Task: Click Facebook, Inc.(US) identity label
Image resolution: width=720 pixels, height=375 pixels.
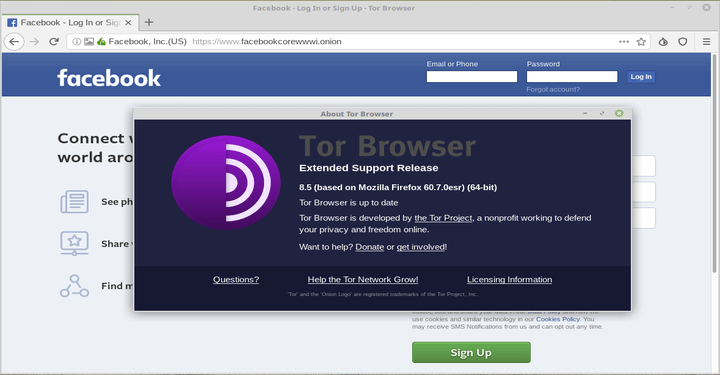Action: [147, 42]
